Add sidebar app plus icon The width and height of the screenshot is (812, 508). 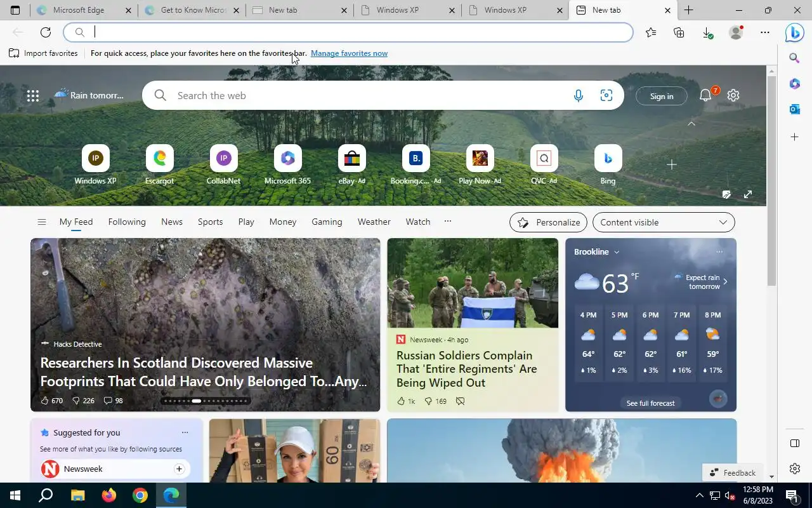[x=794, y=137]
